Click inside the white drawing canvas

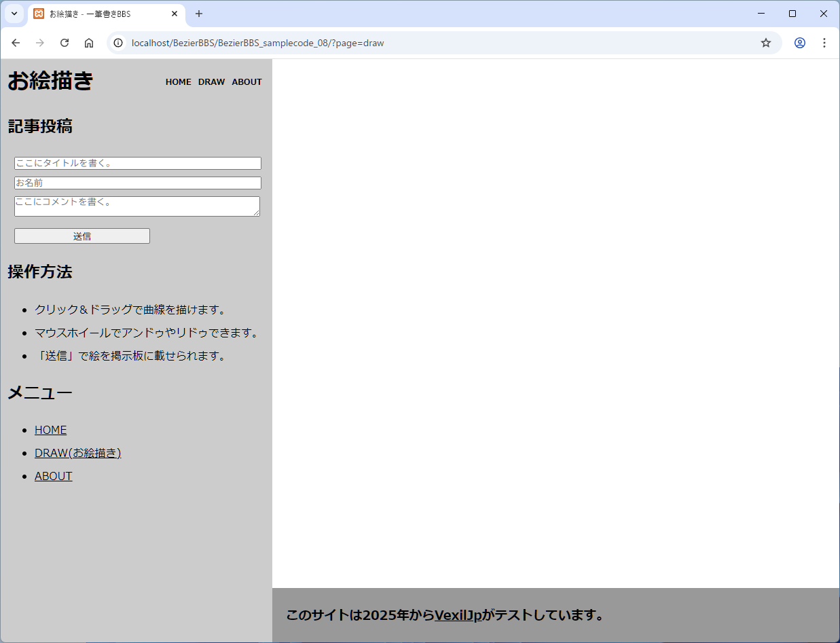click(555, 323)
